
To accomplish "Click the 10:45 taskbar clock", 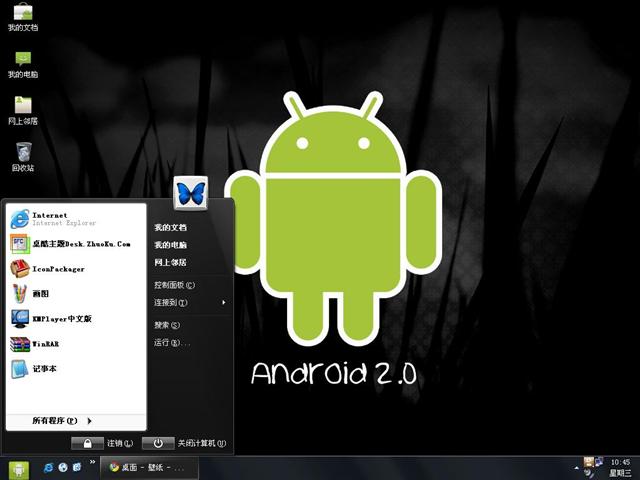I will [x=620, y=462].
